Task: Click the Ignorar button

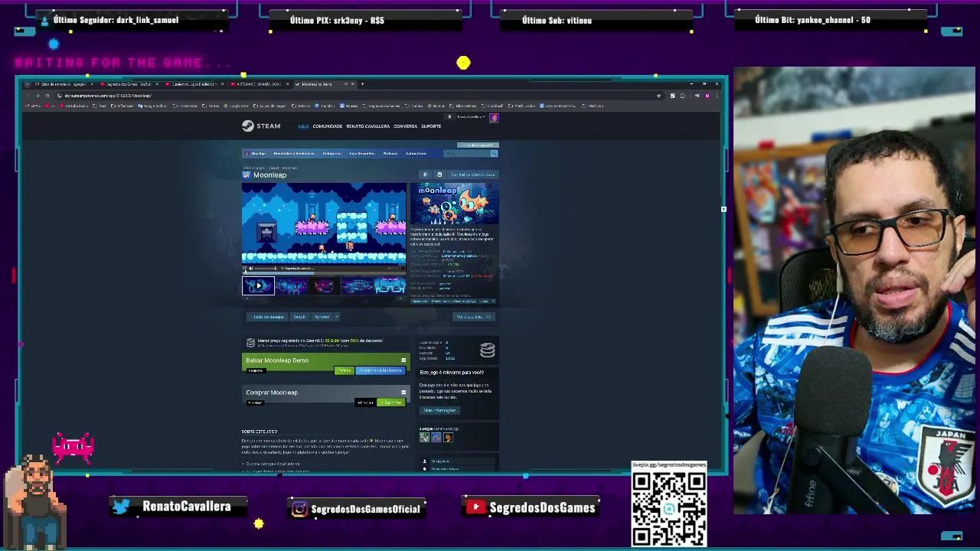Action: click(322, 317)
